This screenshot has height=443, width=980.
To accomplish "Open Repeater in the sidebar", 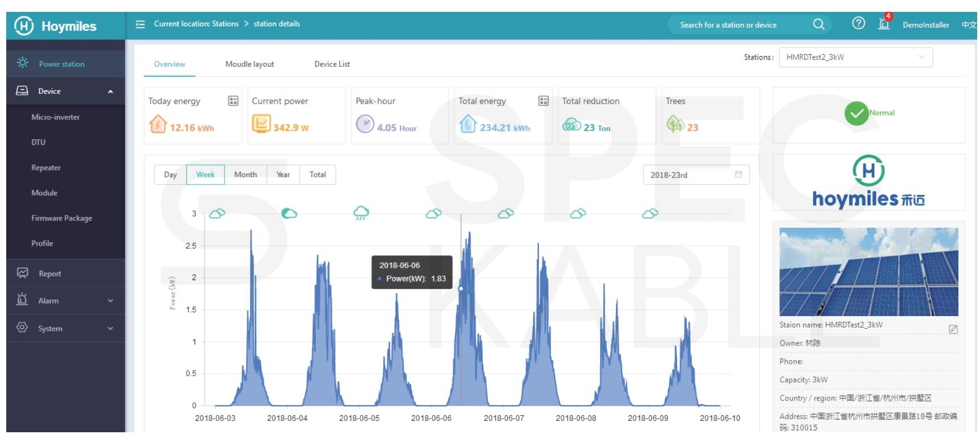I will pos(46,168).
